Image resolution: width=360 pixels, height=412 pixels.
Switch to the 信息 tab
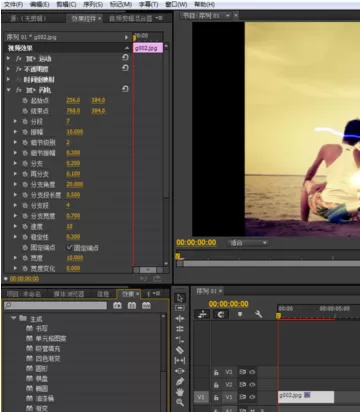click(103, 294)
